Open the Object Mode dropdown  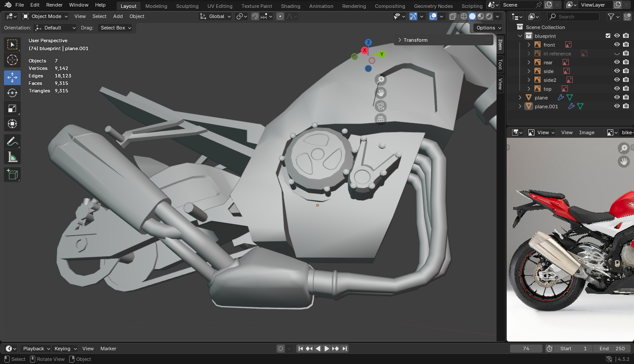coord(45,16)
